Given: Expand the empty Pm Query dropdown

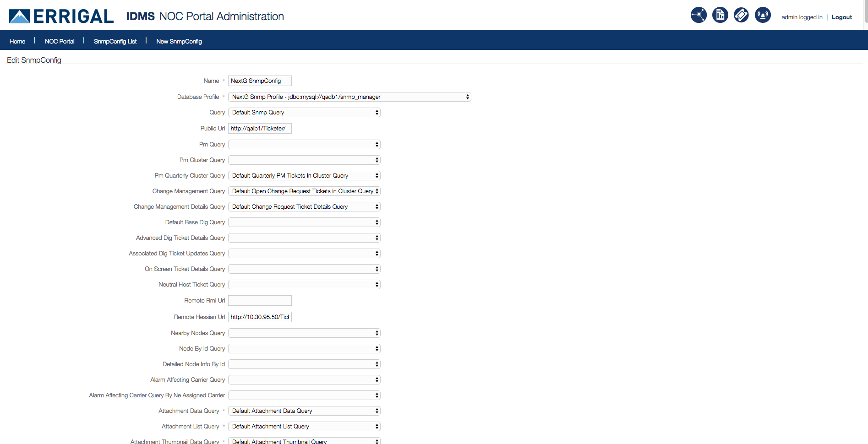Looking at the screenshot, I should click(x=304, y=145).
